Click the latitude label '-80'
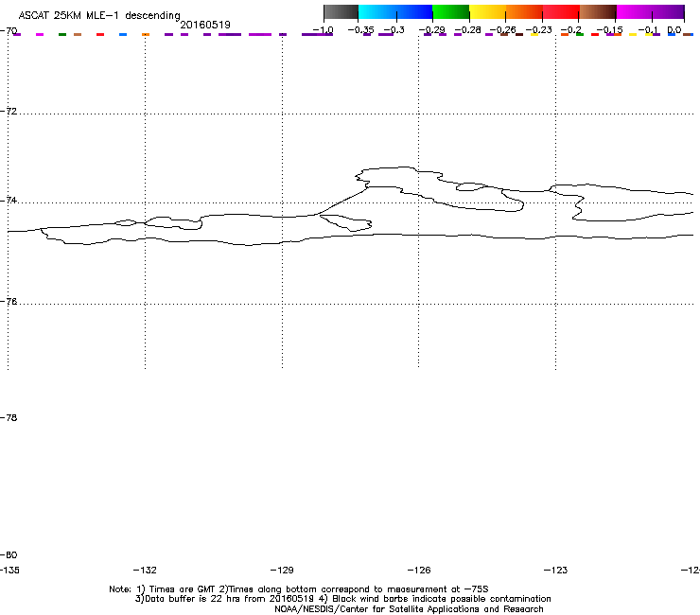 (9, 554)
